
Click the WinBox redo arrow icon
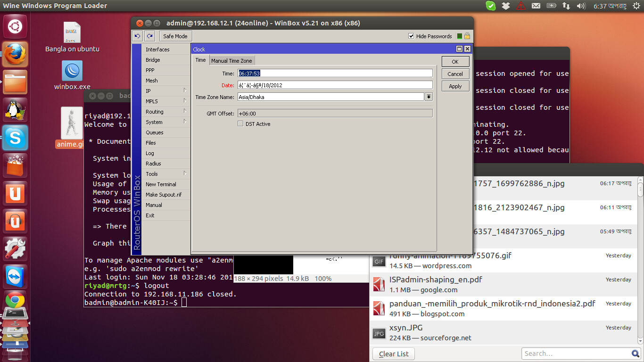149,36
